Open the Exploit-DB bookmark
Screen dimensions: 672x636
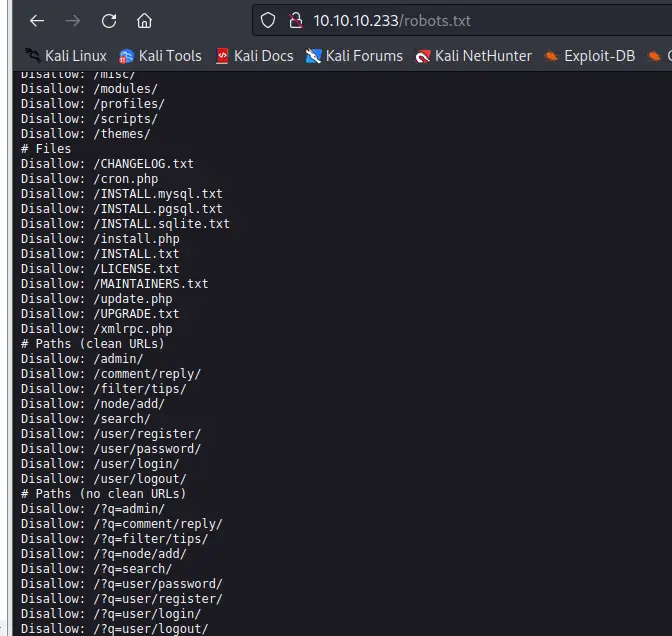point(590,56)
